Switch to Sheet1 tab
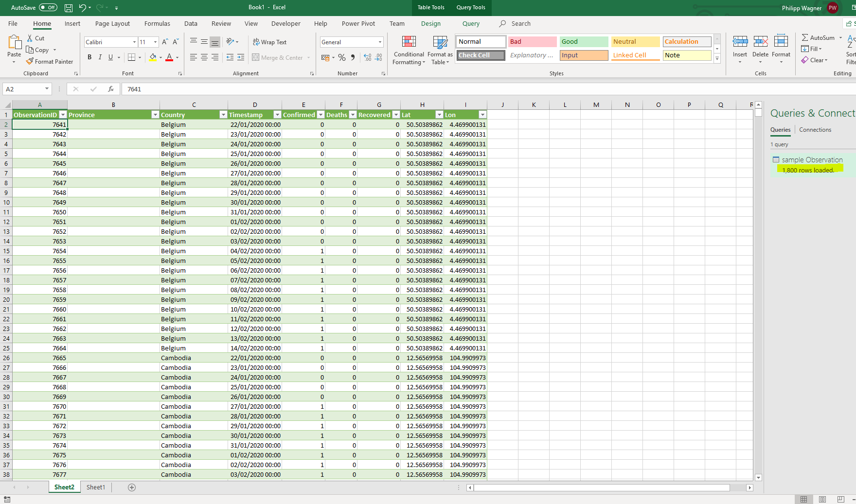The height and width of the screenshot is (504, 856). [x=96, y=487]
